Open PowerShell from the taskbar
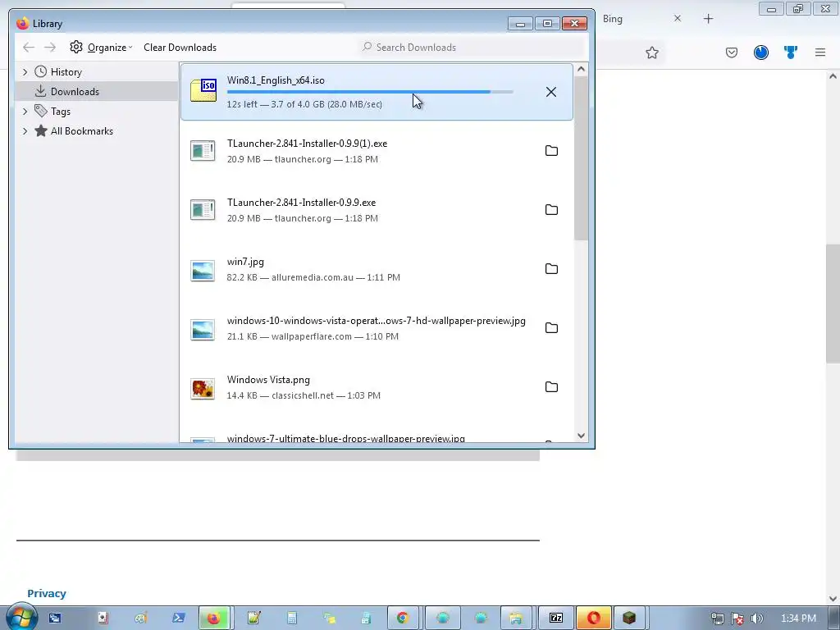Screen dimensions: 840x630 (178, 619)
